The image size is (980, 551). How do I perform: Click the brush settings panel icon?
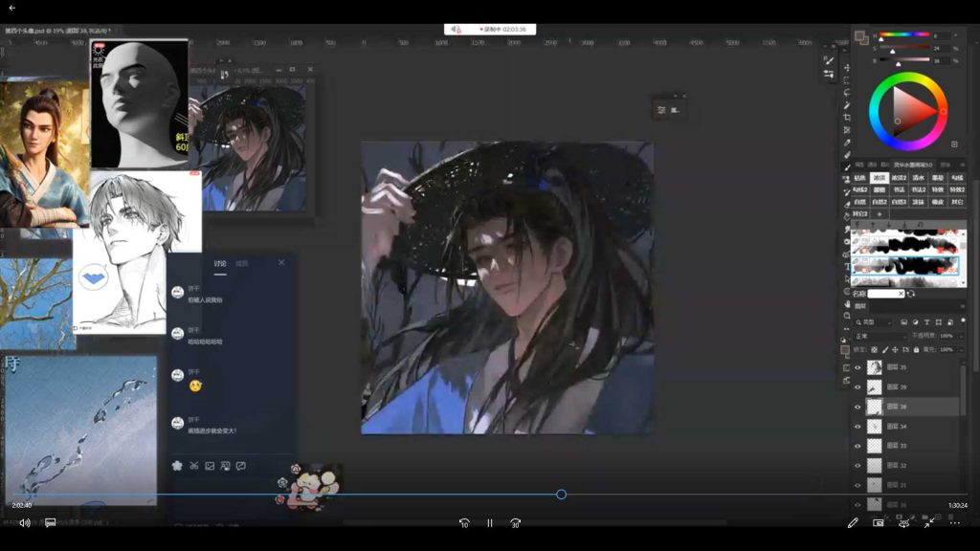[x=829, y=60]
